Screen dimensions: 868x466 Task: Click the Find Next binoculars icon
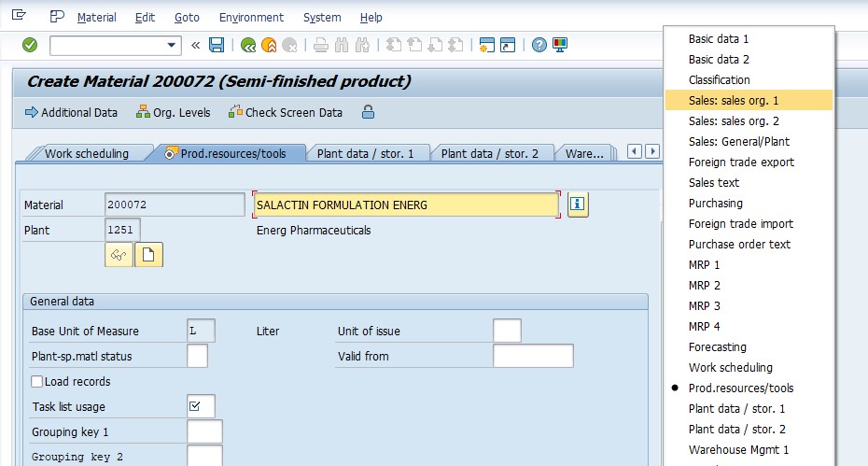coord(362,45)
